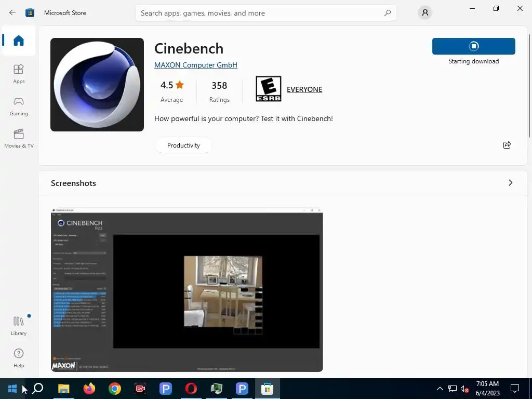The height and width of the screenshot is (399, 532).
Task: Stop the Cinebench download
Action: pos(474,46)
